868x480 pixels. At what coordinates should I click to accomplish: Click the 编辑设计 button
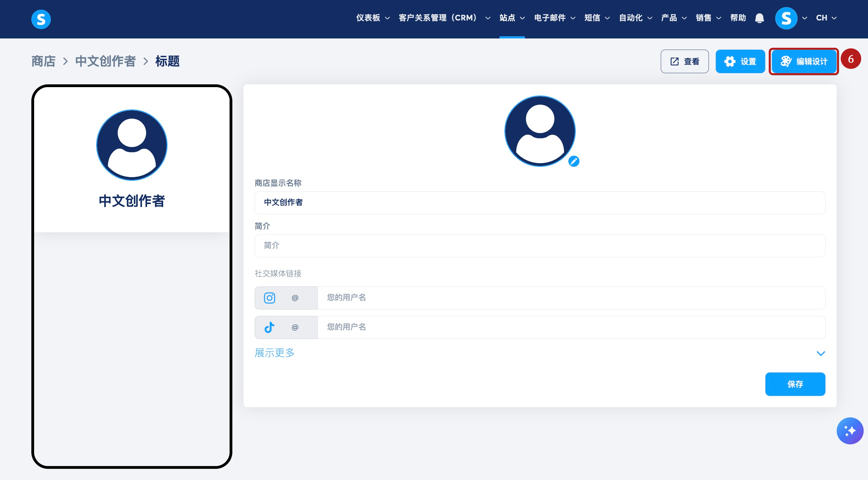804,61
